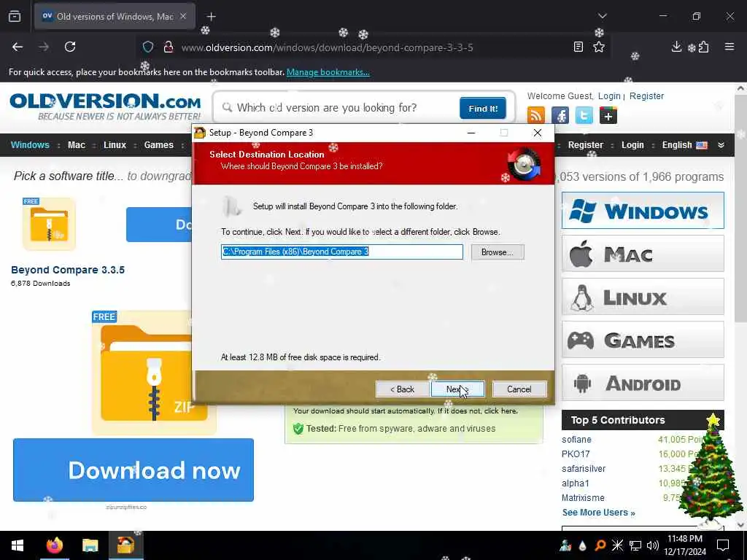Open the tracking protection shield icon

pyautogui.click(x=148, y=47)
